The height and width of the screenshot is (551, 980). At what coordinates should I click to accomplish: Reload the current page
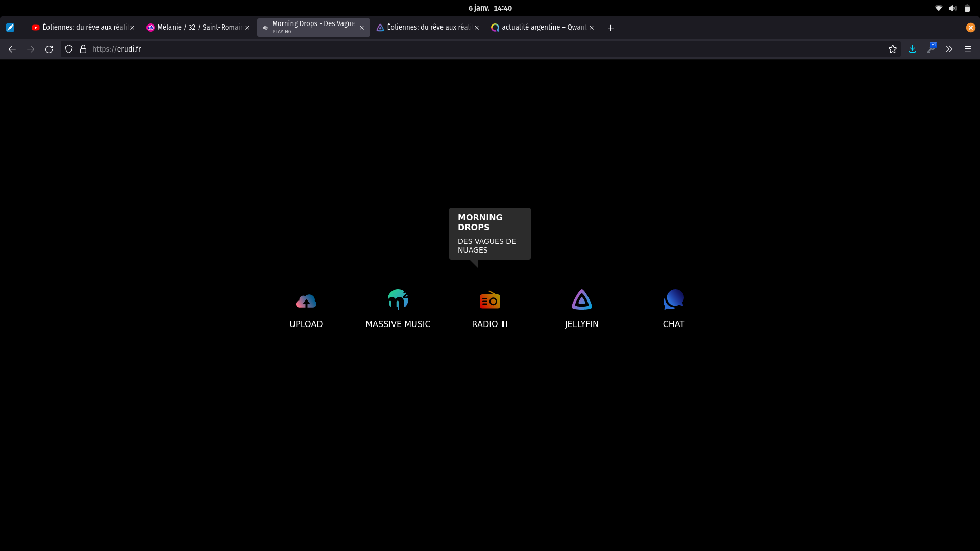(49, 49)
